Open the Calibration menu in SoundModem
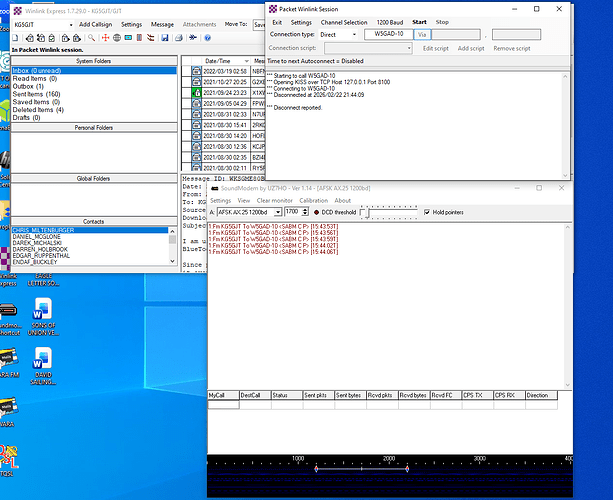 click(312, 200)
